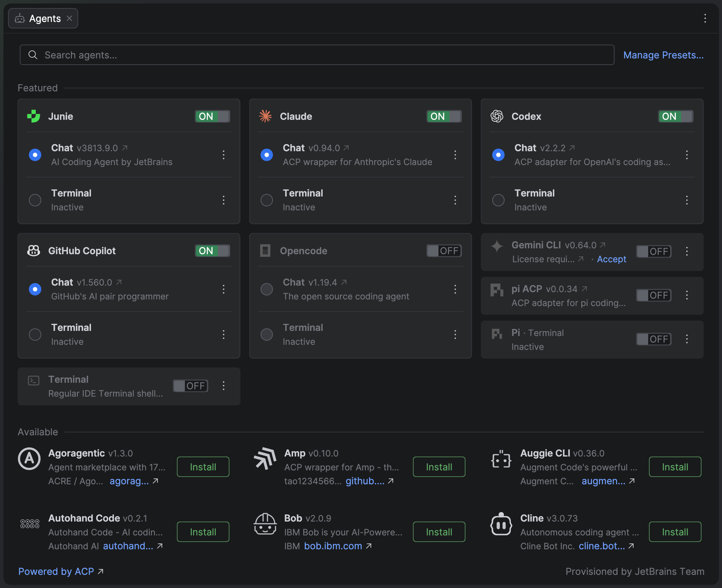Image resolution: width=722 pixels, height=588 pixels.
Task: Install the Auggie CLI agent
Action: point(675,467)
